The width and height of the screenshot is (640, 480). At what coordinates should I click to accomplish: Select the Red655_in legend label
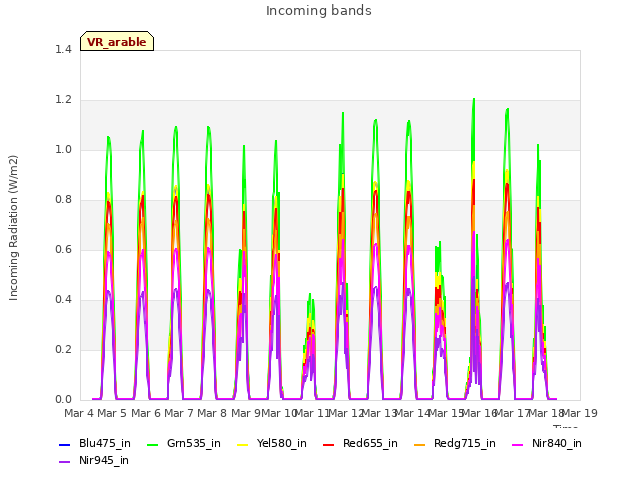coord(370,444)
